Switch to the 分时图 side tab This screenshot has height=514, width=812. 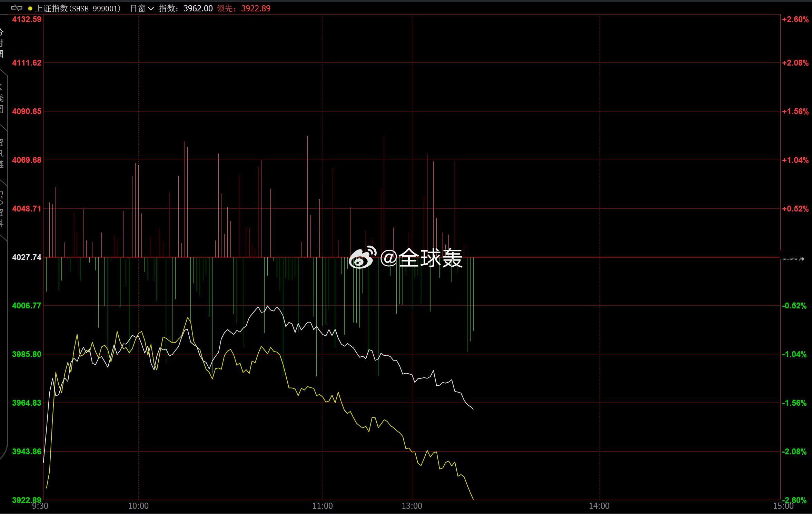tap(2, 43)
